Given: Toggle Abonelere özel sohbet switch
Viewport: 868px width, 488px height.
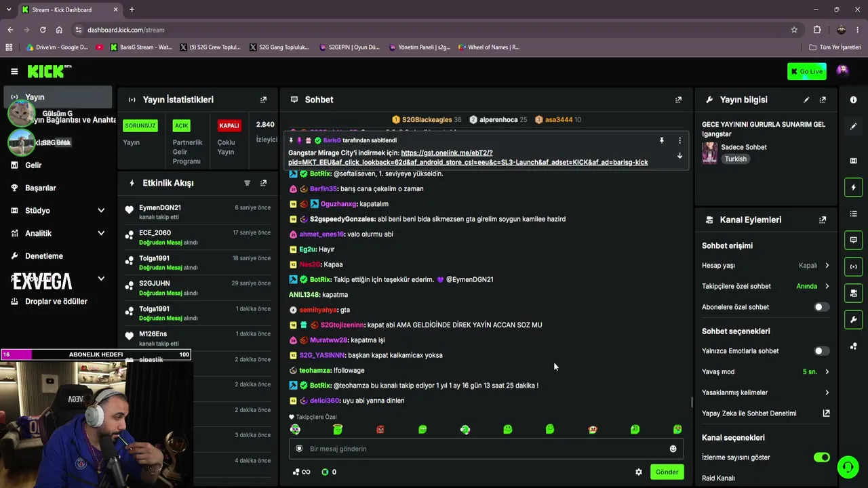Looking at the screenshot, I should (x=821, y=307).
